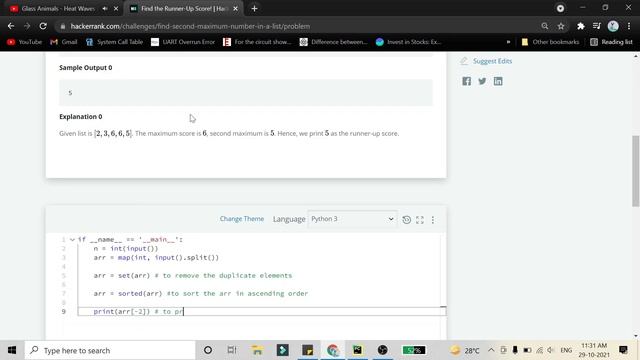Open the editor more options menu
The image size is (640, 360).
pos(433,220)
